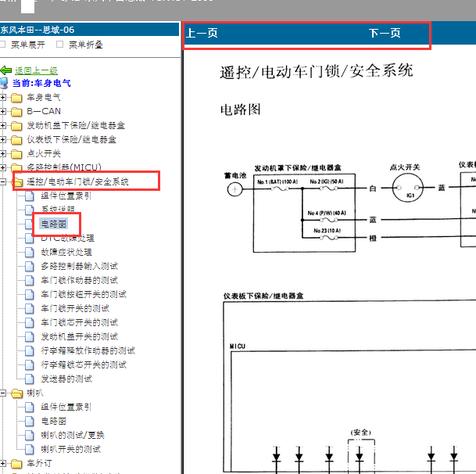Click 发动机盖下保险/继电器盒 folder icon
This screenshot has height=474, width=476.
click(16, 125)
